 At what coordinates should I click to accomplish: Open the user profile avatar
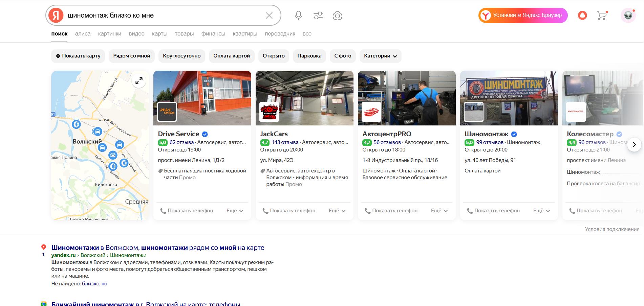pos(628,15)
